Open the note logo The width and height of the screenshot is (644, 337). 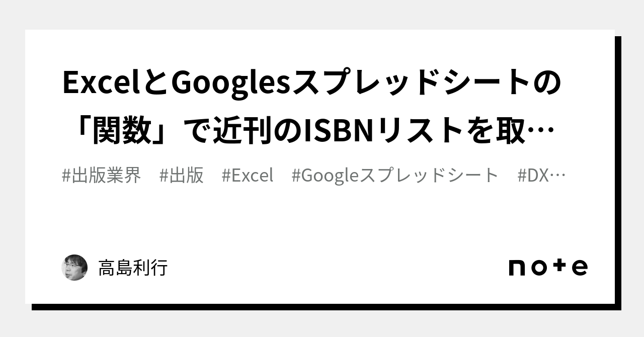point(548,267)
